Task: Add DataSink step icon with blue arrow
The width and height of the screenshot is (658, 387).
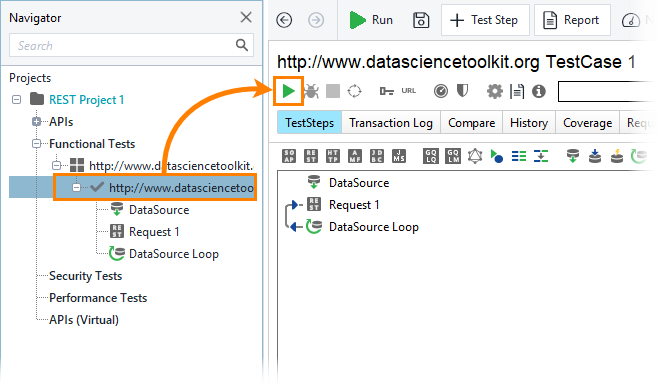Action: point(595,156)
